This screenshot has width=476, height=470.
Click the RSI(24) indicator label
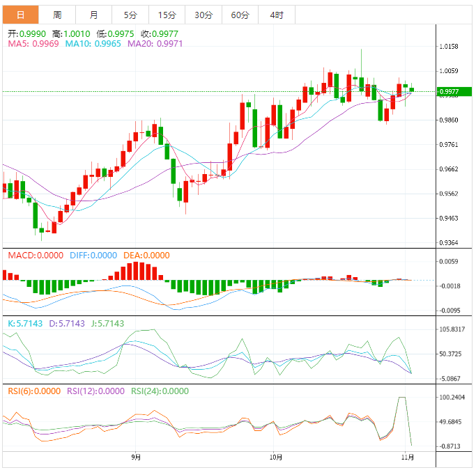[x=160, y=391]
